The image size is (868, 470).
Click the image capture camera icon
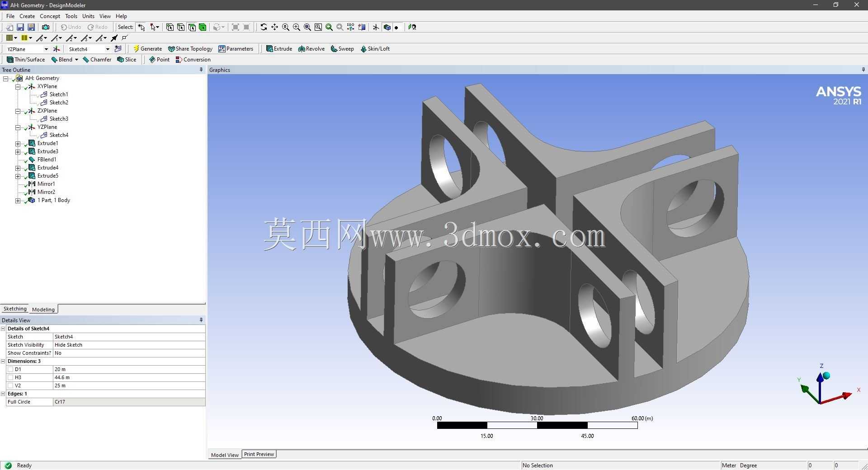click(46, 27)
